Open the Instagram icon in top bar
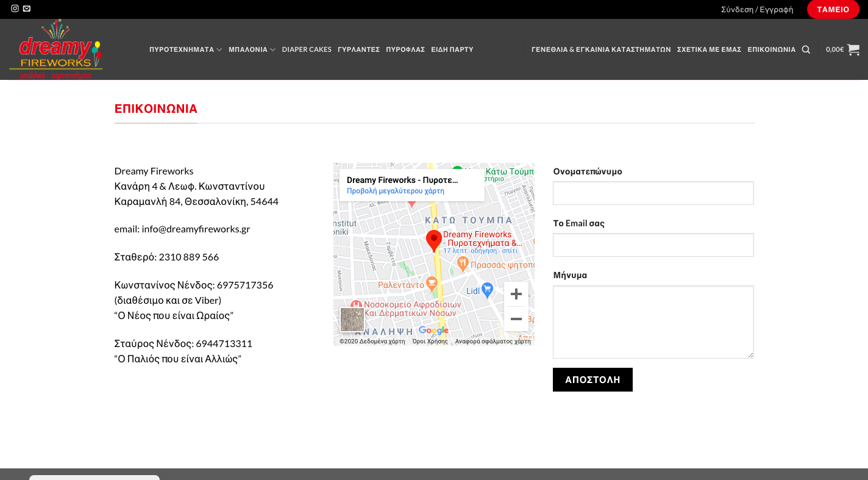Viewport: 868px width, 480px height. 15,9
